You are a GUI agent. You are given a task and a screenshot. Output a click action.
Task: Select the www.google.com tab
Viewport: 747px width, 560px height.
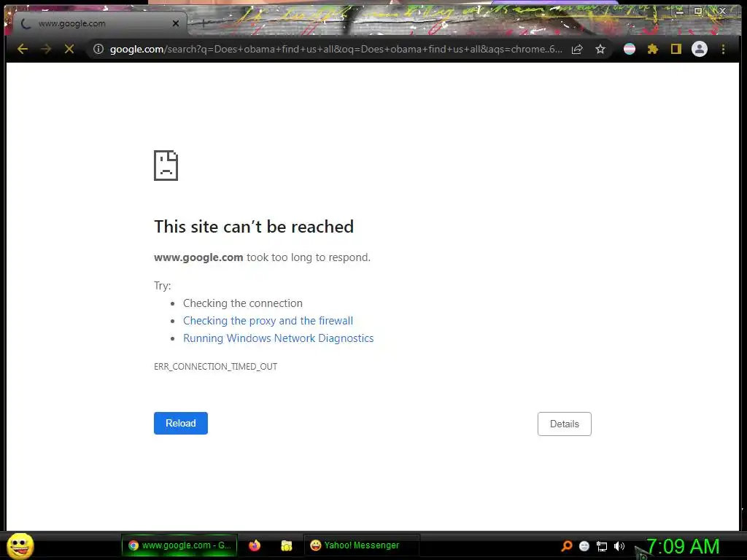point(99,23)
